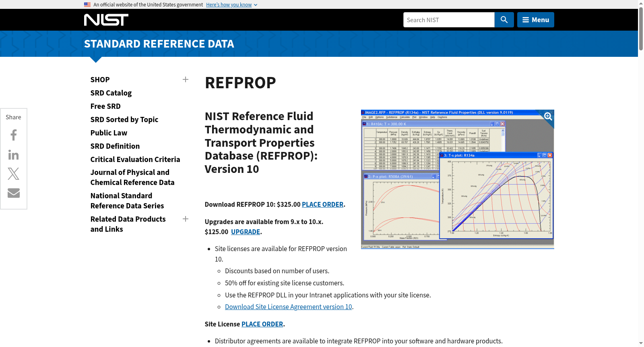This screenshot has height=347, width=644.
Task: Click Site License PLACE ORDER link
Action: pyautogui.click(x=262, y=324)
